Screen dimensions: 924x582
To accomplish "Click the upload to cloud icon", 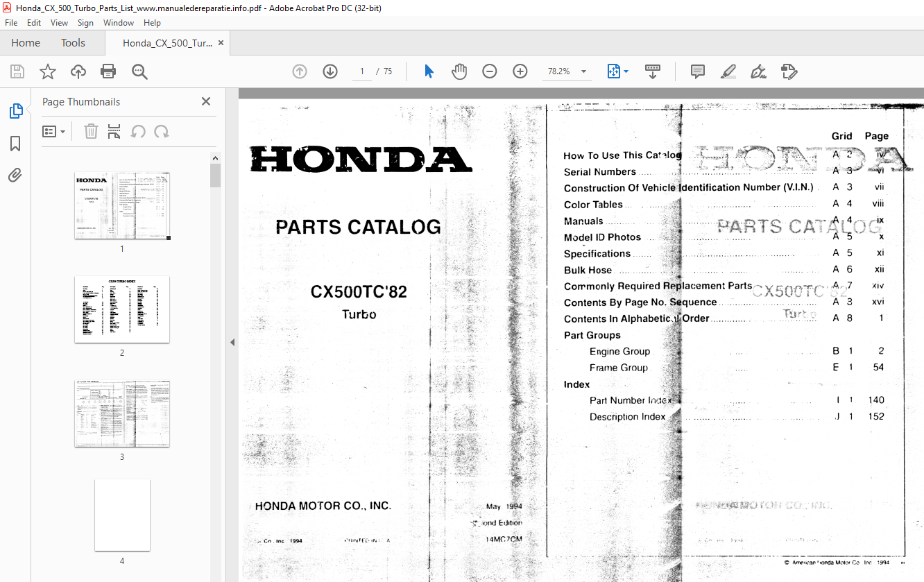I will (78, 71).
